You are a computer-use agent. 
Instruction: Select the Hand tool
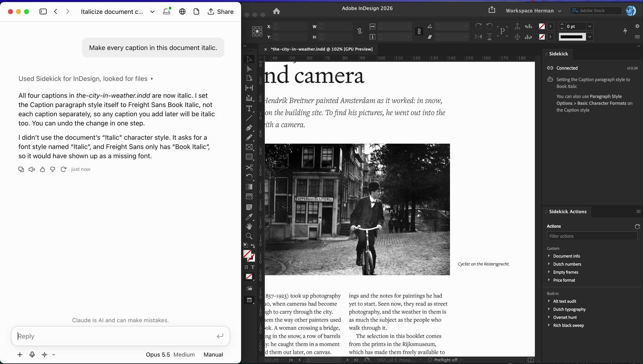pos(249,226)
